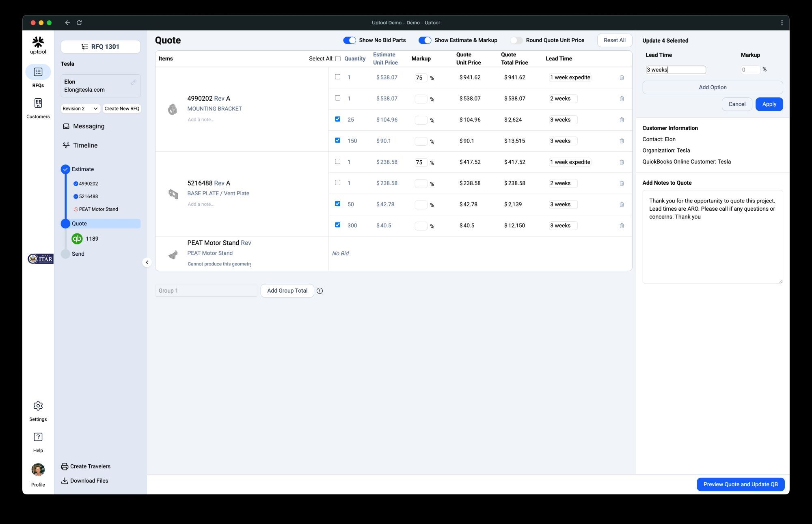Delete the 5216488 $238.58 two-week row

[622, 183]
